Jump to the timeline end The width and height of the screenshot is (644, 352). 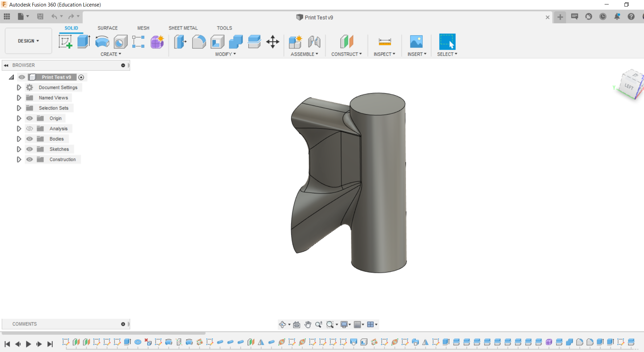[x=50, y=344]
